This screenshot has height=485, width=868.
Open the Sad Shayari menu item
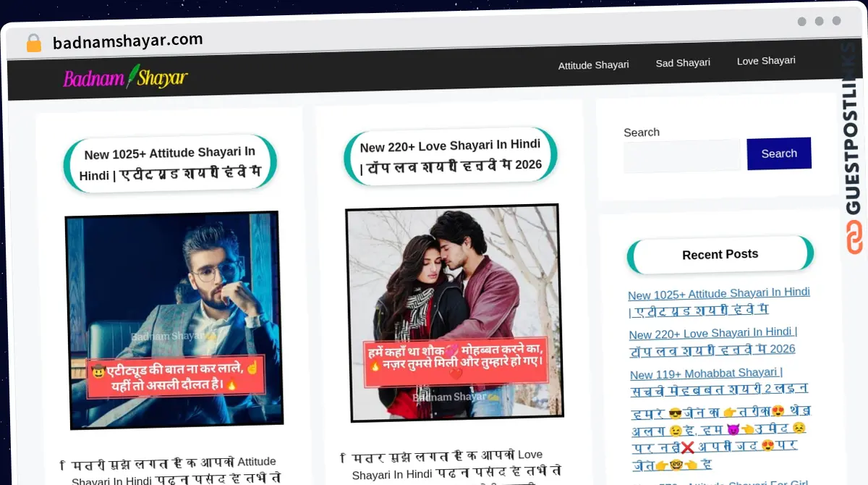683,63
